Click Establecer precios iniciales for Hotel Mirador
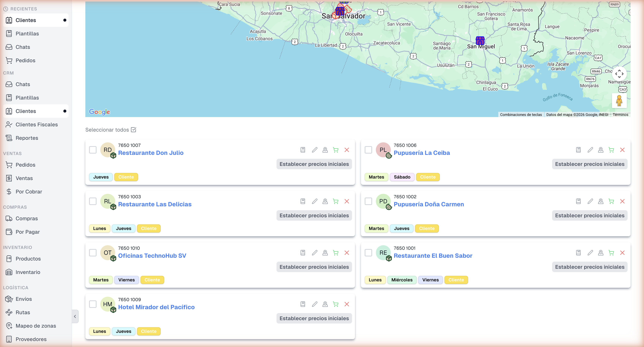 (x=314, y=318)
